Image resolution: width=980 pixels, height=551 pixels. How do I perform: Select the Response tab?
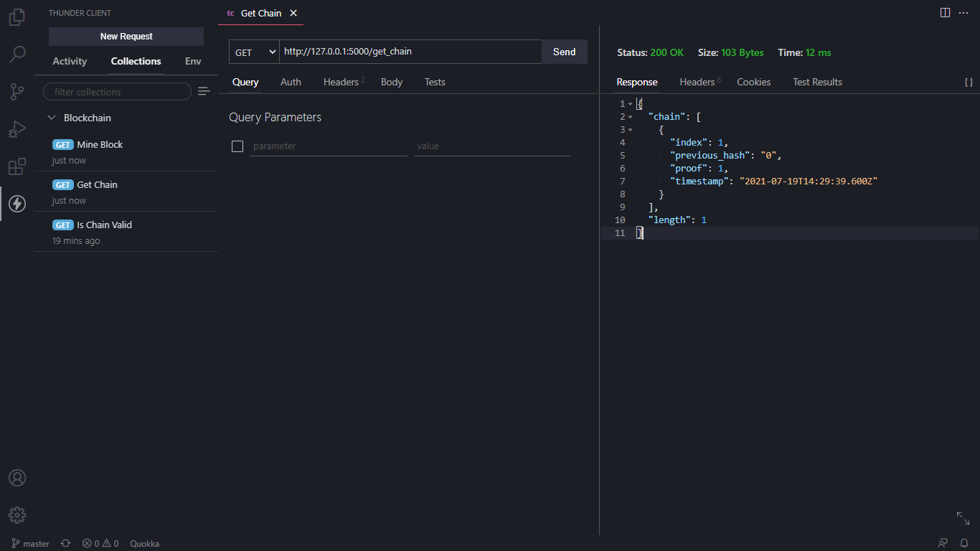click(637, 83)
